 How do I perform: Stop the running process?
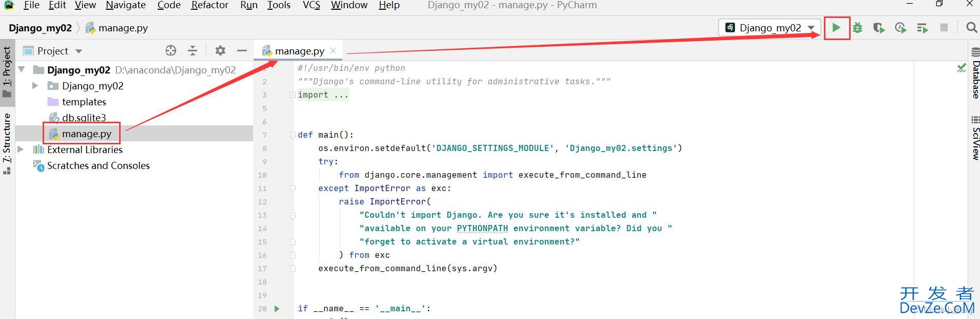pos(944,28)
